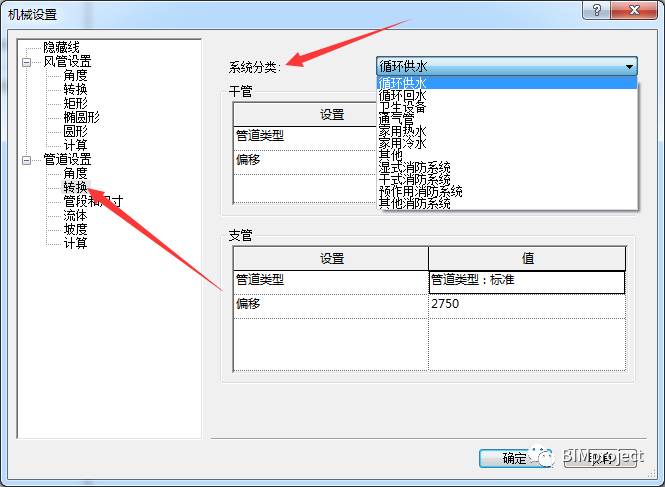The height and width of the screenshot is (487, 665).
Task: Select 计算 under 风管设置
Action: click(x=75, y=145)
